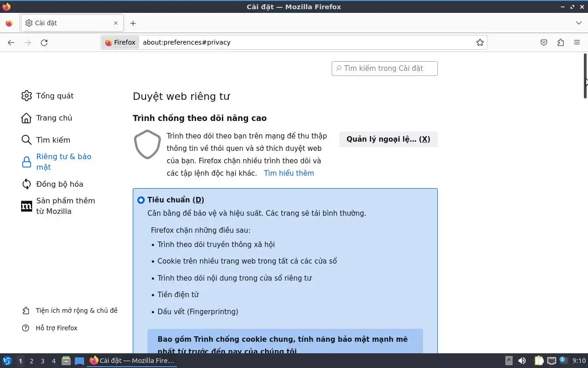The width and height of the screenshot is (588, 368).
Task: Open the update notification tray icon
Action: [564, 360]
